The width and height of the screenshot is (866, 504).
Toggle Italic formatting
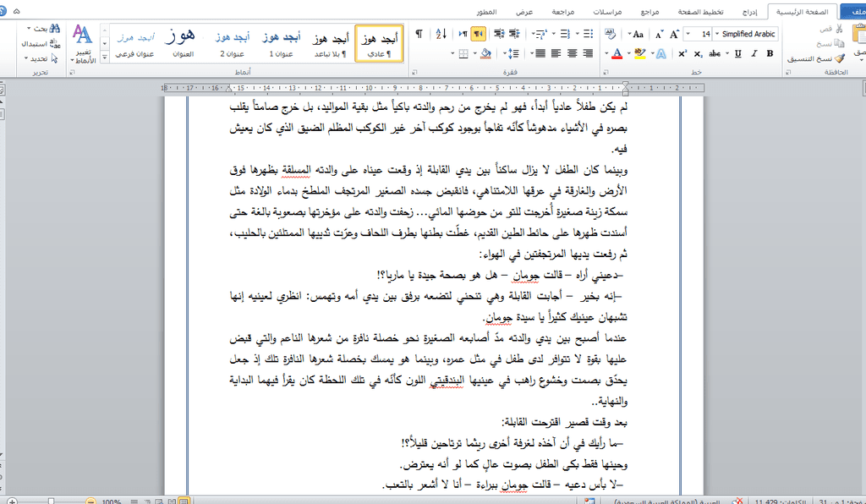(x=754, y=53)
